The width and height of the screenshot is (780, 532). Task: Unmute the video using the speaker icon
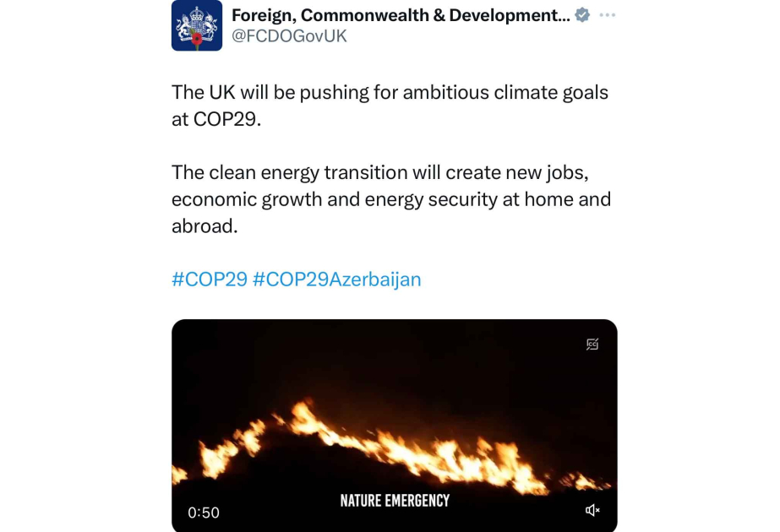coord(592,510)
